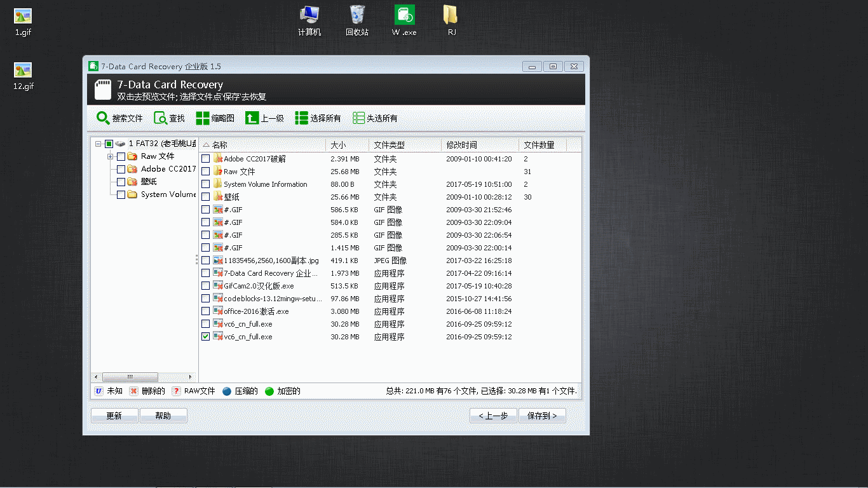Viewport: 868px width, 488px height.
Task: Uncheck the last vc6_cn_full.exe checkbox
Action: click(205, 337)
